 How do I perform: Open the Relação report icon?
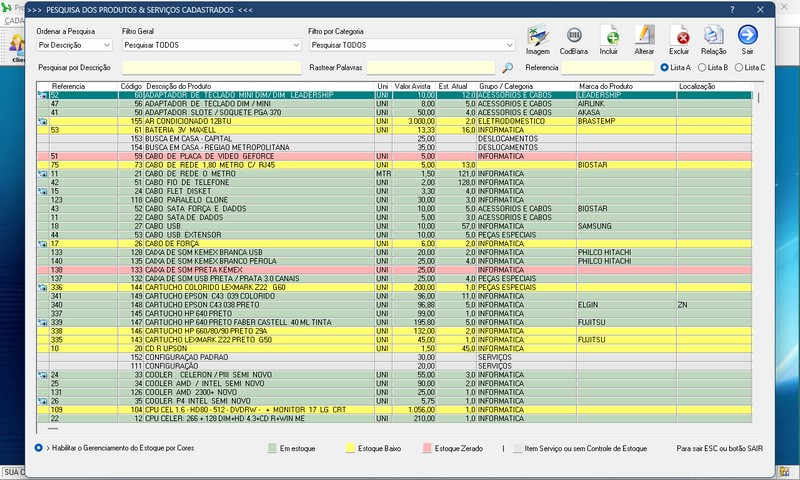coord(714,39)
